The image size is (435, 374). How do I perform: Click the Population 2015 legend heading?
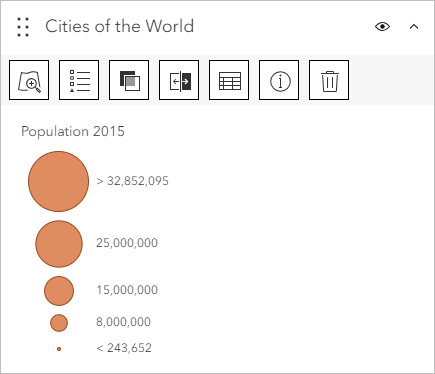[x=73, y=131]
